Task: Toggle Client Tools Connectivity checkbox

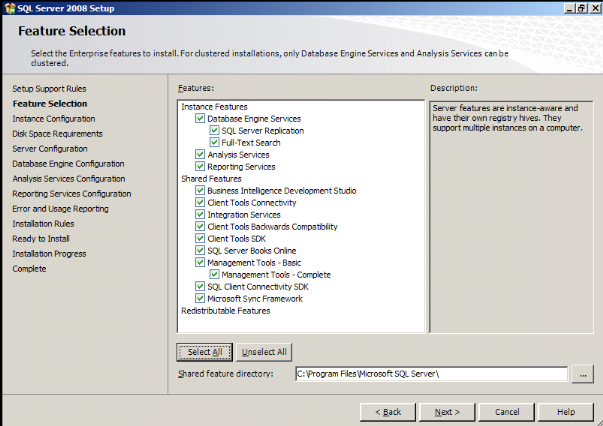Action: tap(200, 202)
